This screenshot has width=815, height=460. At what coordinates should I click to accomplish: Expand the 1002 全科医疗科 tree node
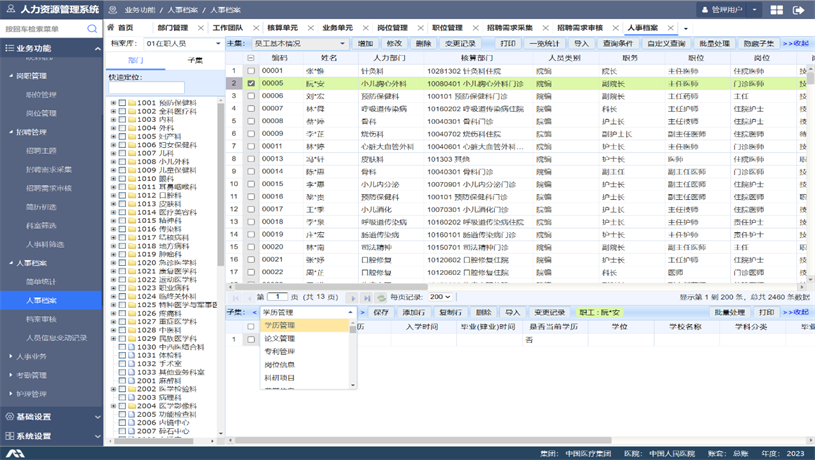[x=113, y=111]
